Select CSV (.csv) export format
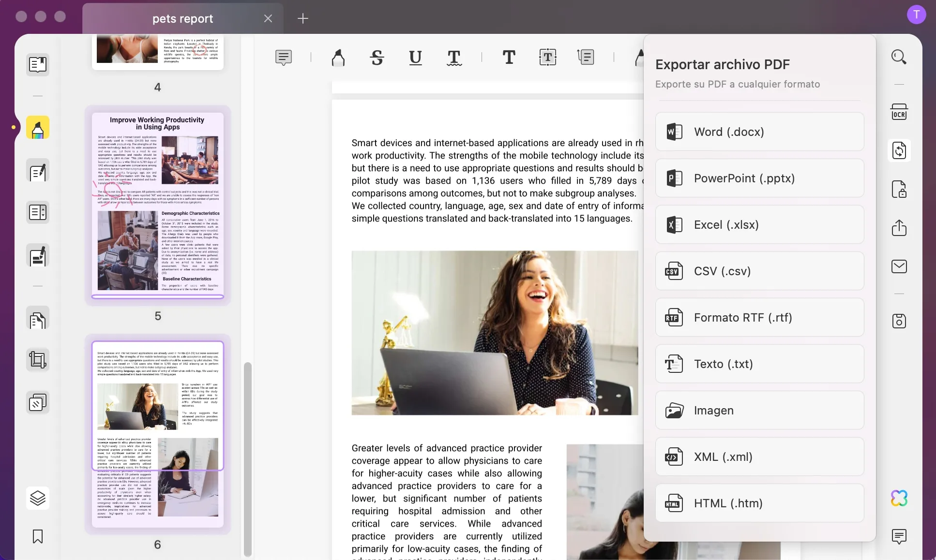This screenshot has height=560, width=936. click(760, 271)
